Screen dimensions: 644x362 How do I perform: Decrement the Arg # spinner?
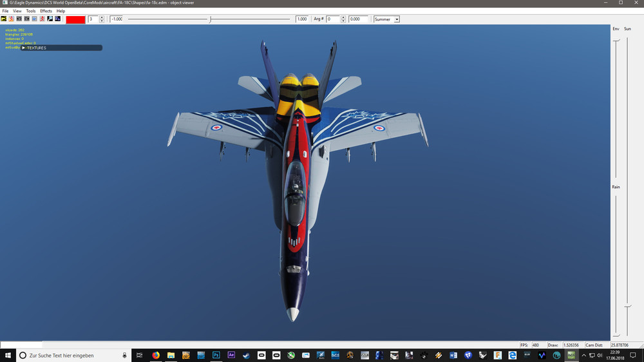[x=343, y=21]
